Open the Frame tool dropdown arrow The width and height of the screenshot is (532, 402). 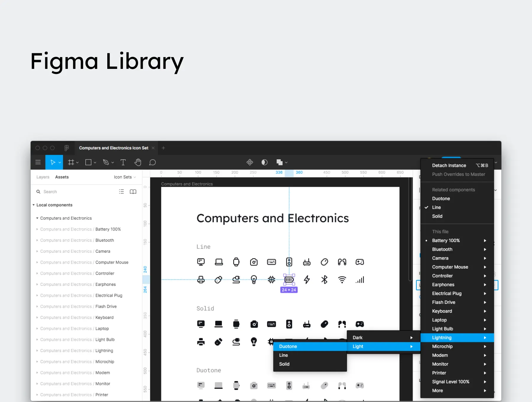click(x=77, y=163)
